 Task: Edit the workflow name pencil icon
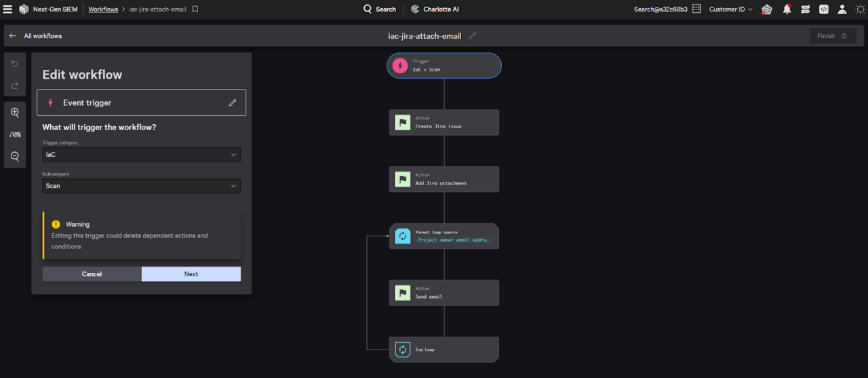click(x=473, y=36)
